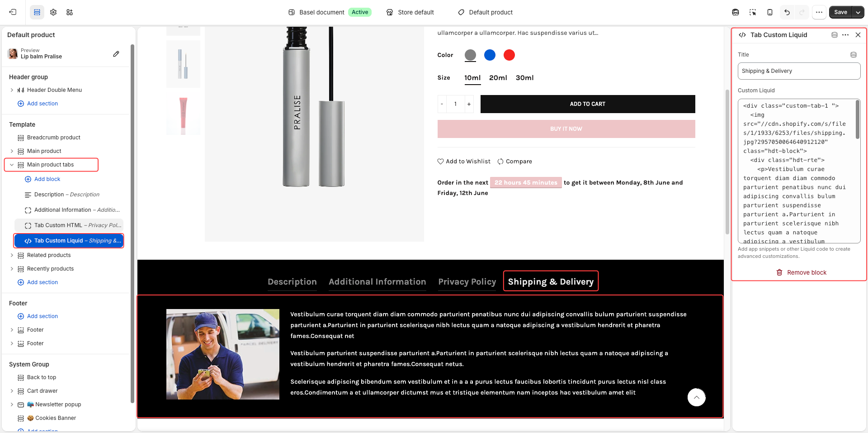Viewport: 868px width, 433px height.
Task: Click Add section under Template
Action: [38, 282]
